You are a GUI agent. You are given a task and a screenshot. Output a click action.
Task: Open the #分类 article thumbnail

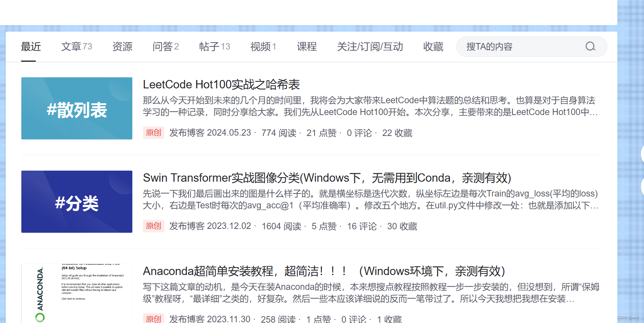click(x=77, y=201)
